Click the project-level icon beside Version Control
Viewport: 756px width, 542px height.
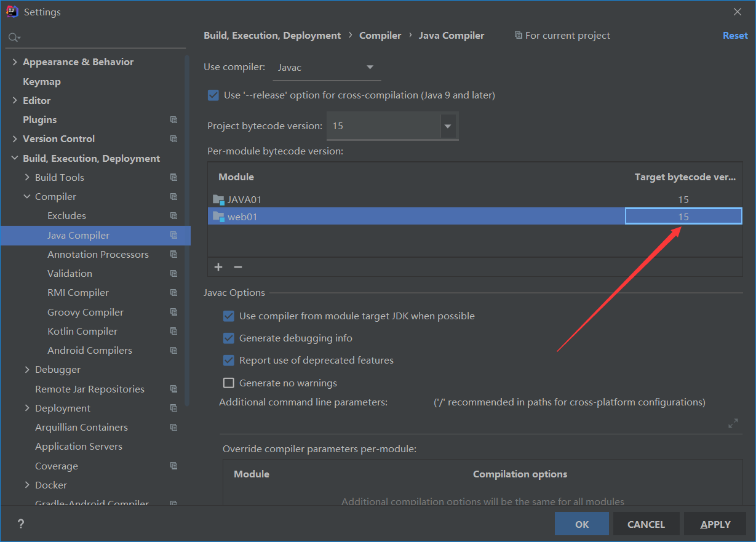(x=174, y=139)
